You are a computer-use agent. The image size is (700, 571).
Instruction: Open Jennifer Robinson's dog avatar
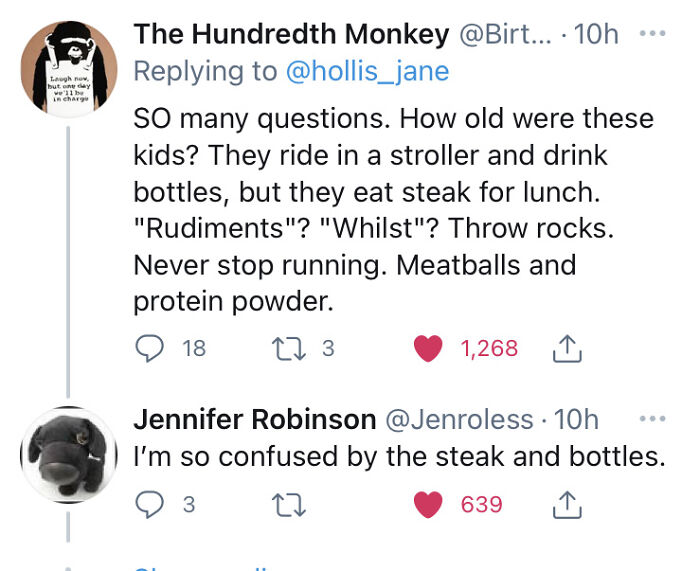(69, 453)
